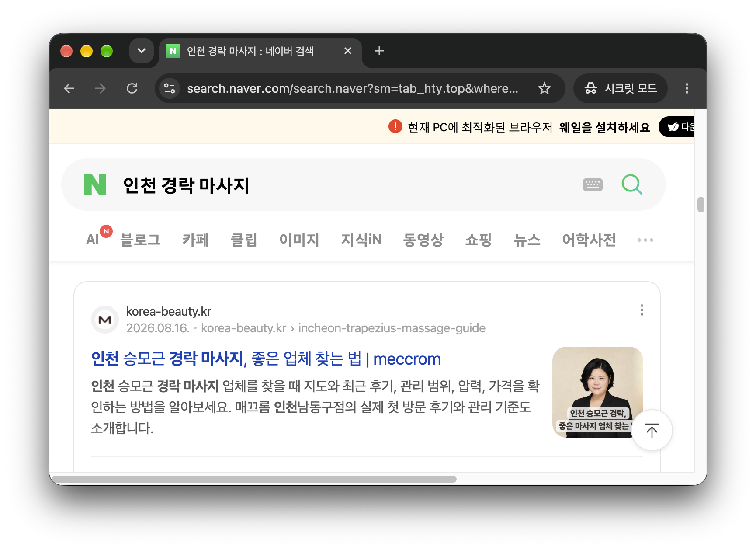This screenshot has height=550, width=756.
Task: Switch to the 뉴스 tab
Action: pyautogui.click(x=527, y=240)
